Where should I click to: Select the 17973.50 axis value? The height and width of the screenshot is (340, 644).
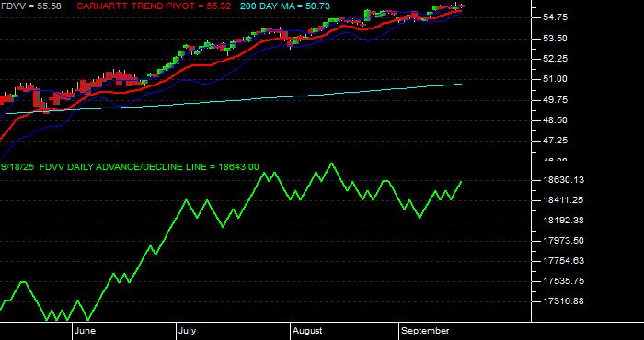[x=563, y=241]
